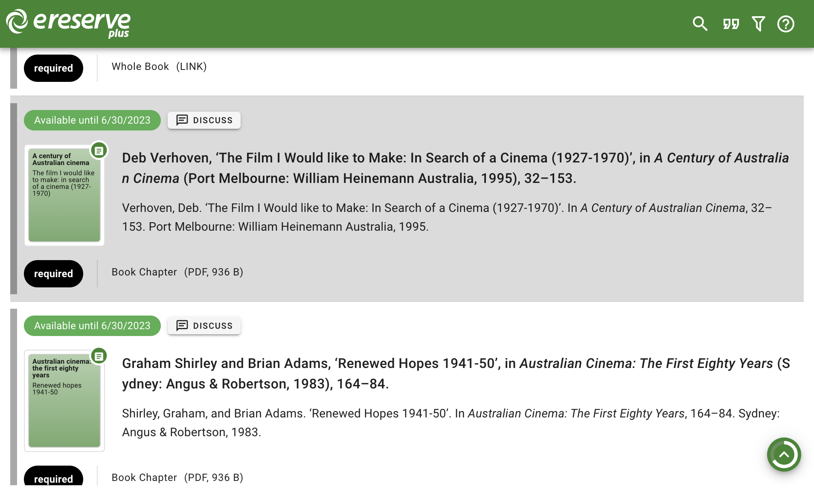Click note icon on Century of Australian cinema cover

(x=99, y=151)
